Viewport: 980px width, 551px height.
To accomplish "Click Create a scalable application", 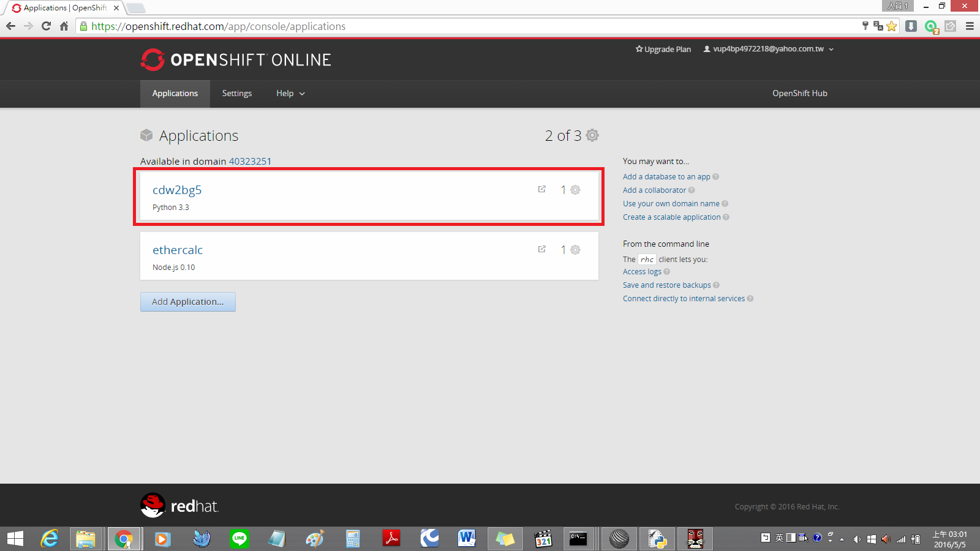I will [x=672, y=217].
